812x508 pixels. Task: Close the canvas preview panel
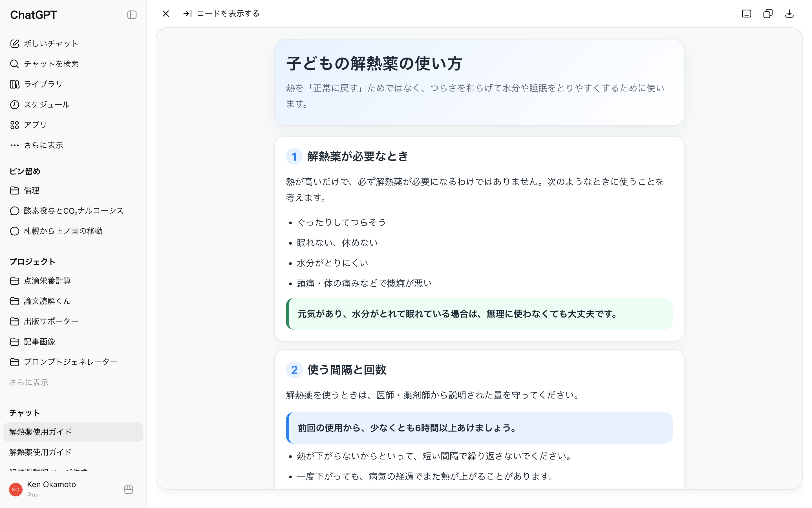click(x=166, y=14)
